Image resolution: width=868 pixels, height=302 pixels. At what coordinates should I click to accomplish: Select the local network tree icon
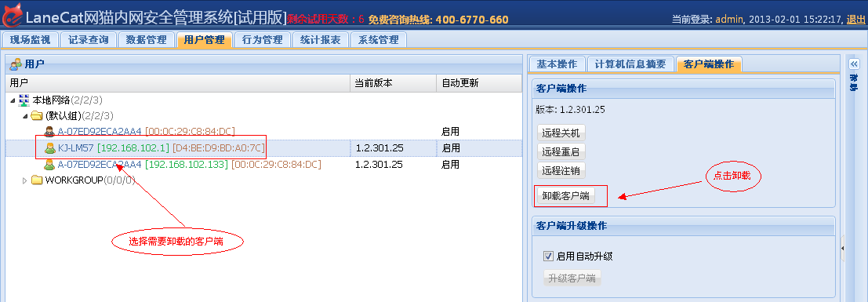pos(24,100)
